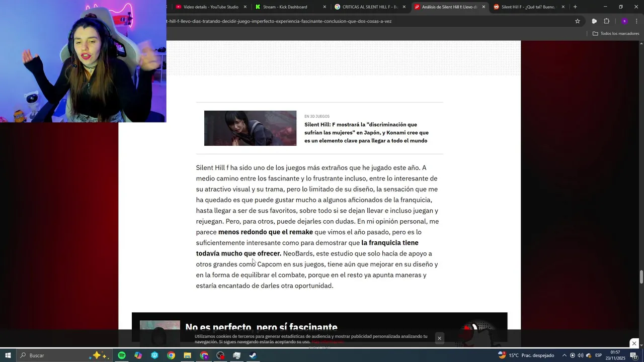Viewport: 644px width, 362px height.
Task: Change the ESP keyboard language indicator
Action: tap(599, 355)
